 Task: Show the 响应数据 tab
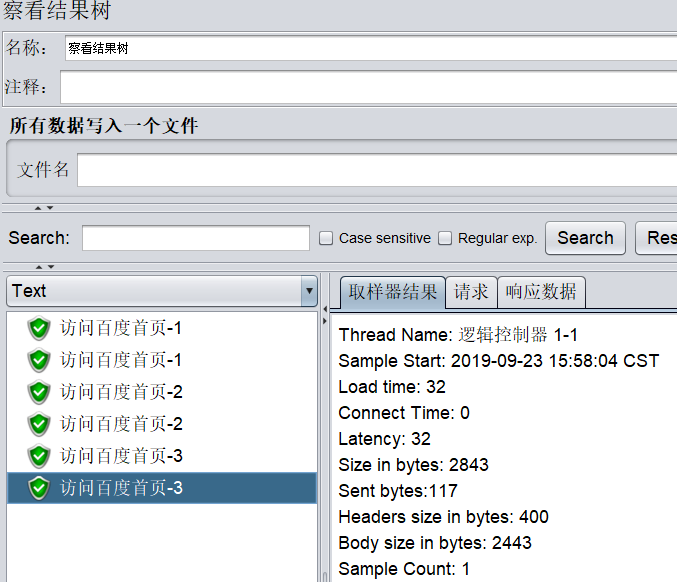pyautogui.click(x=541, y=292)
